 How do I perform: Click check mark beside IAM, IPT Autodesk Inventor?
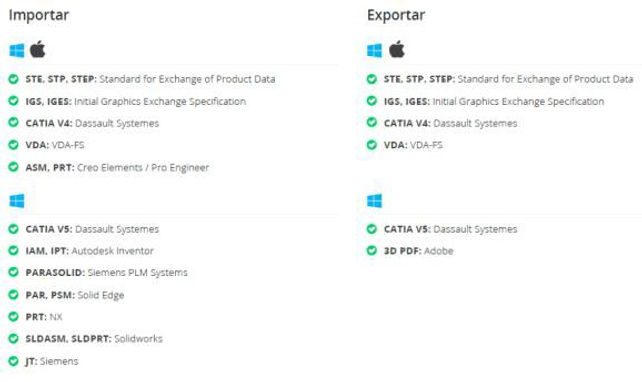coord(14,250)
